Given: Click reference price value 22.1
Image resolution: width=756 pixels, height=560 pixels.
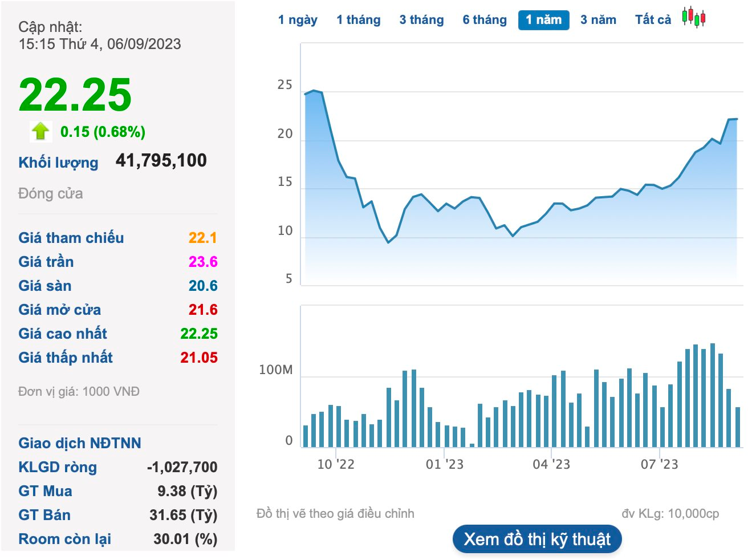Looking at the screenshot, I should click(203, 238).
